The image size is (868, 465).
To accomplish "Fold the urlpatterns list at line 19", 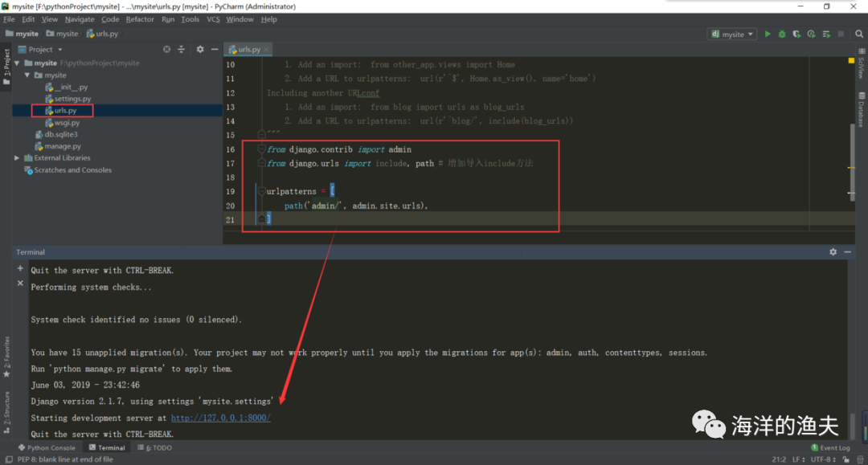I will (x=261, y=191).
